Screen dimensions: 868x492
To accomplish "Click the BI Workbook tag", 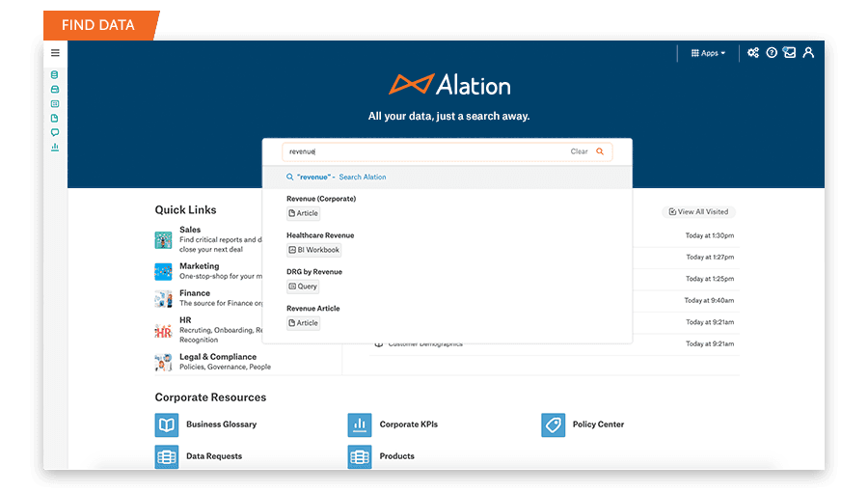I will click(x=313, y=250).
